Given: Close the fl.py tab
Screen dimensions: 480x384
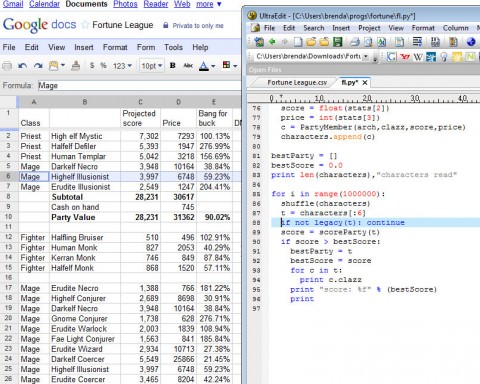Looking at the screenshot, I should (x=365, y=83).
